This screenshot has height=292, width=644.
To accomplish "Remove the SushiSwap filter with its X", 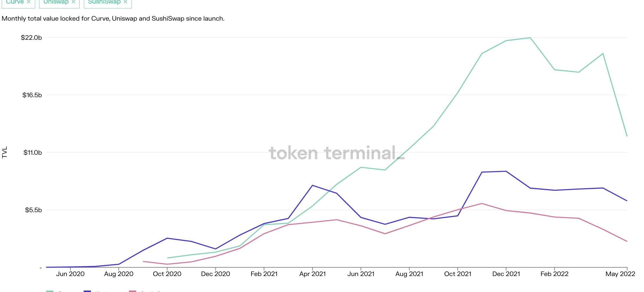I will pos(125,2).
